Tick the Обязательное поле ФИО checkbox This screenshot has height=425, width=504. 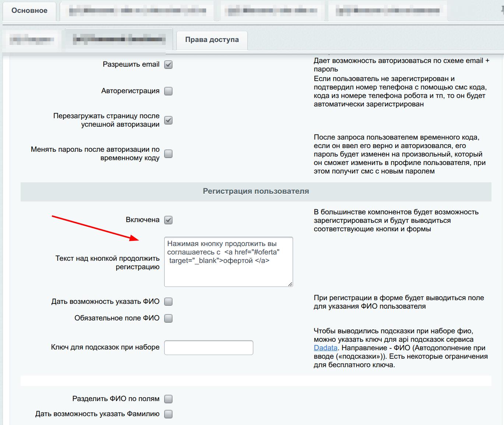[x=168, y=319]
